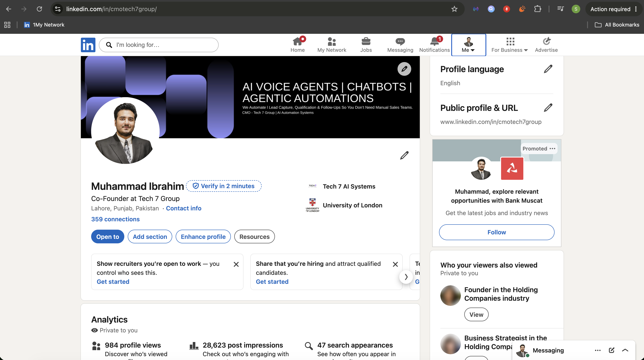Open the Messaging nav icon

[x=400, y=45]
